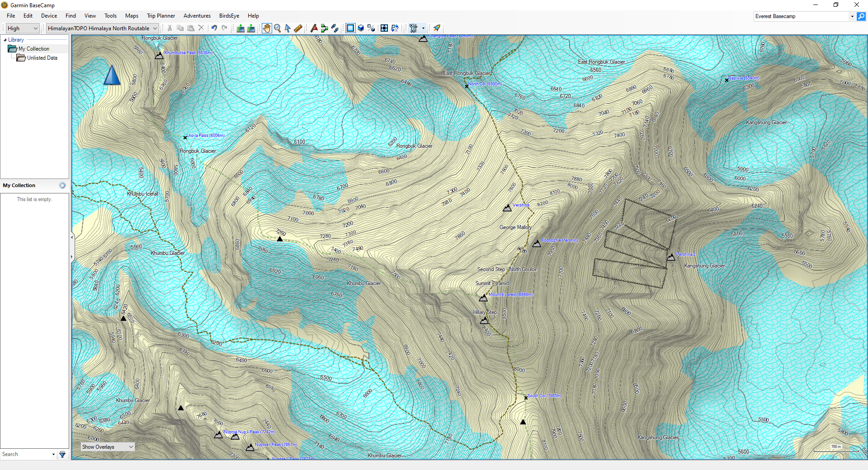Open the Adventures menu
Viewport: 868px width, 470px height.
(197, 16)
